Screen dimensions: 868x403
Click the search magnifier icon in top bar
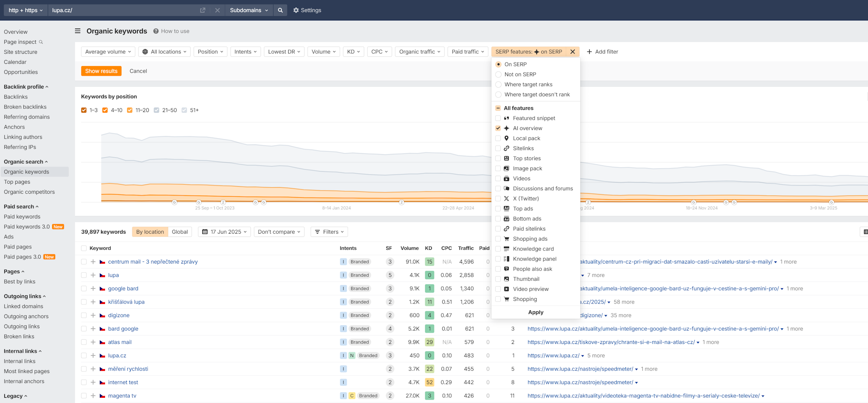280,10
